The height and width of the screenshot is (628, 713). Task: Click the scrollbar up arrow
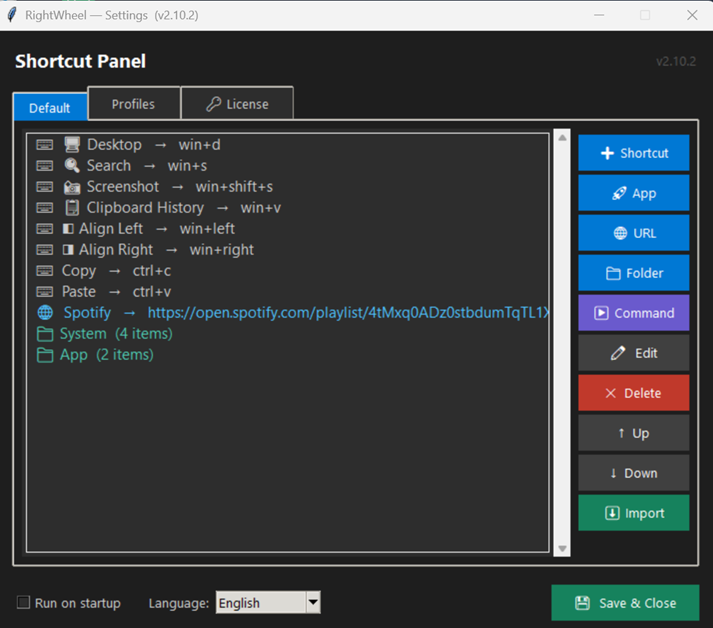(x=562, y=137)
